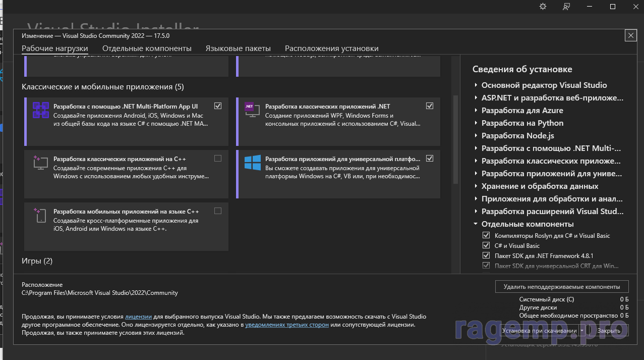Click the Закрыть button
The image size is (644, 360).
pyautogui.click(x=609, y=331)
